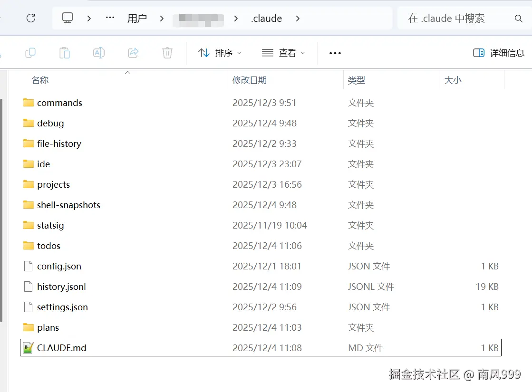Screen dimensions: 532x392
Task: Expand chevron after the monitor icon
Action: coord(89,19)
